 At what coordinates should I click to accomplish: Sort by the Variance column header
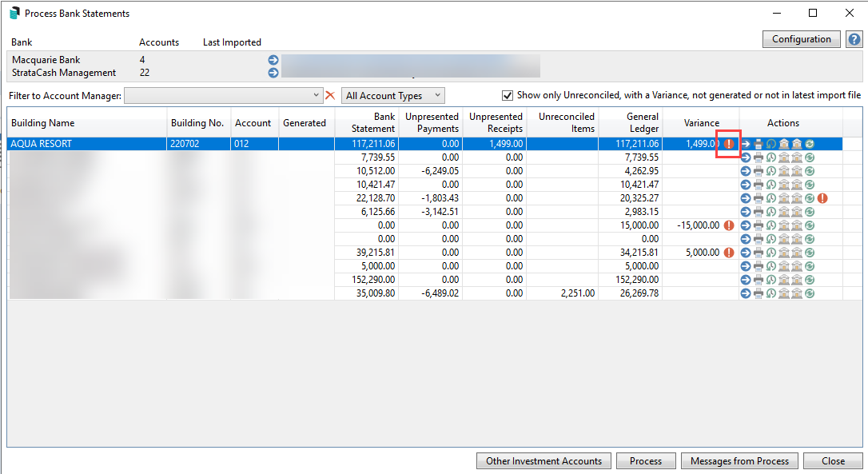pyautogui.click(x=701, y=123)
